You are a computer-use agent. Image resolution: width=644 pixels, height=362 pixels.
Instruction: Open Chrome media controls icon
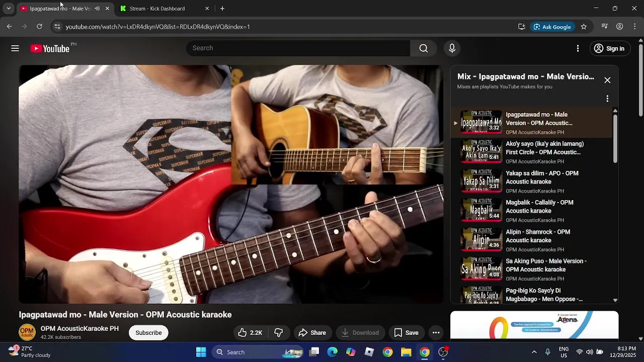tap(605, 27)
